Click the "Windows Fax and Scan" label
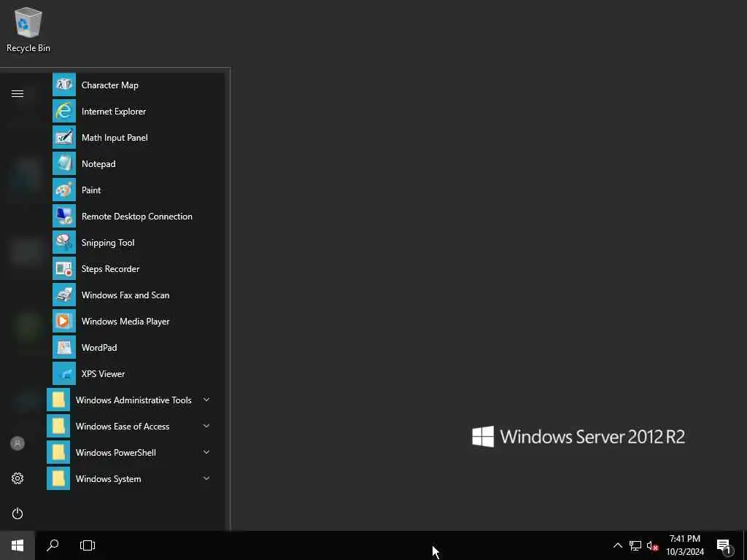747x560 pixels. tap(125, 295)
